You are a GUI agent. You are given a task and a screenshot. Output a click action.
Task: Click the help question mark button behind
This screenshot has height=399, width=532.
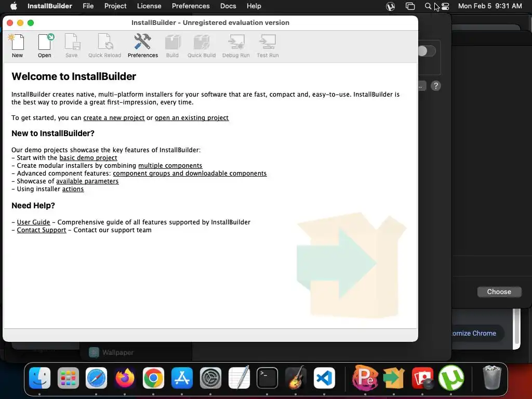coord(436,86)
